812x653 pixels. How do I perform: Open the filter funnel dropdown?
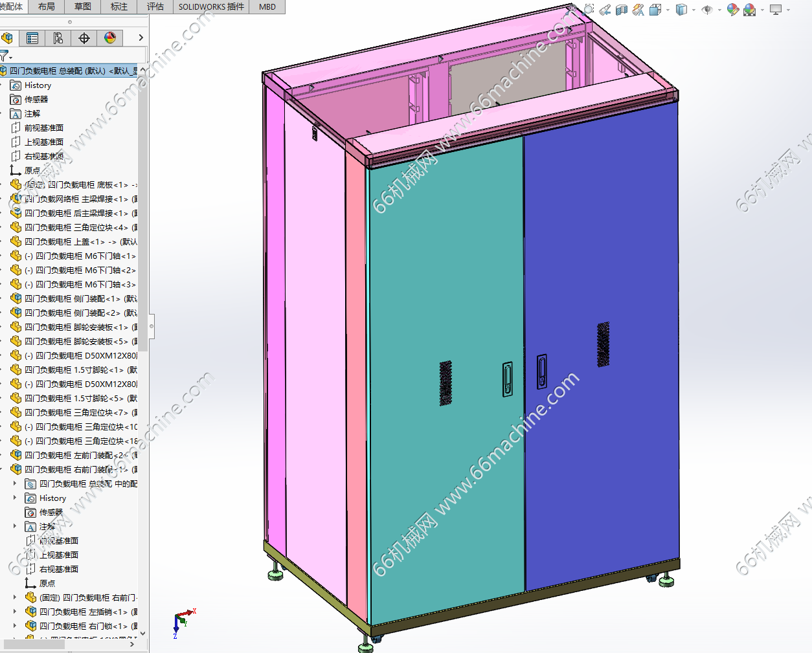[6, 56]
